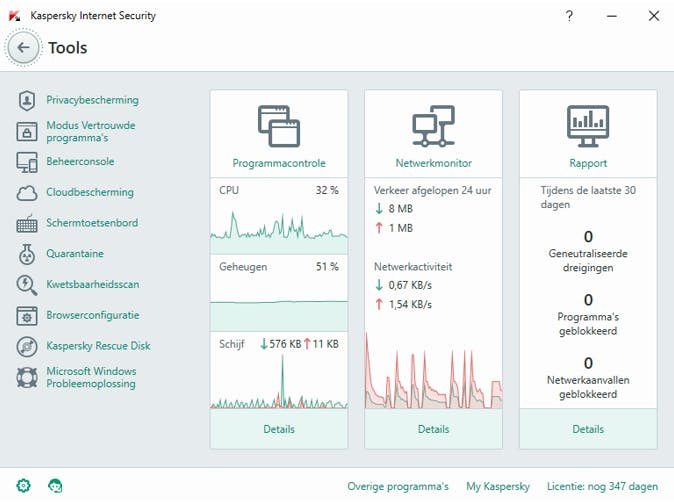
Task: Open the Rapport chart monitor icon
Action: pyautogui.click(x=588, y=125)
